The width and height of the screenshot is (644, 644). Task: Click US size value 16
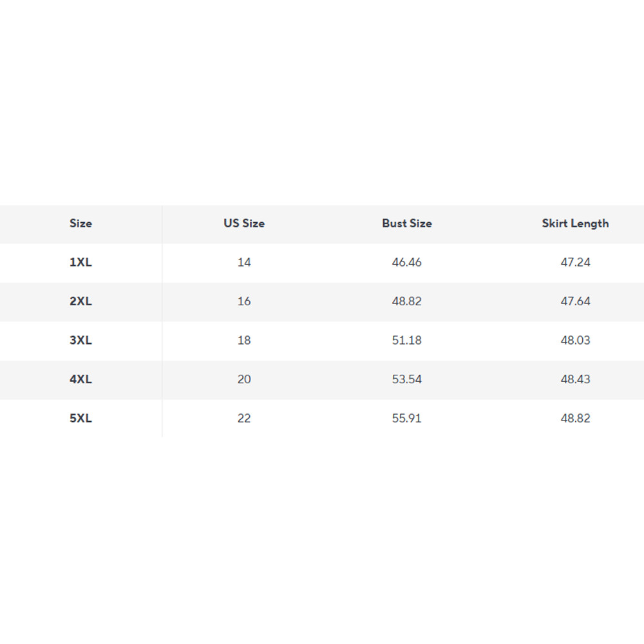coord(244,301)
